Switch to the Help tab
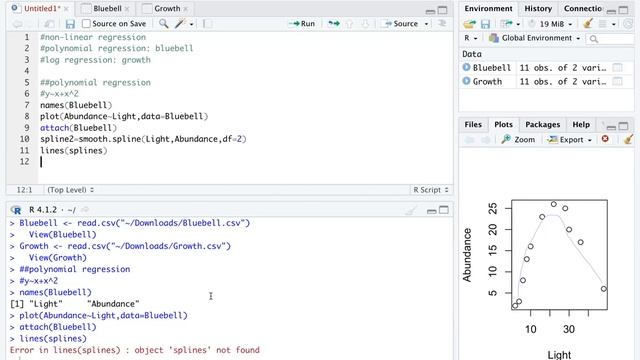 pyautogui.click(x=581, y=124)
